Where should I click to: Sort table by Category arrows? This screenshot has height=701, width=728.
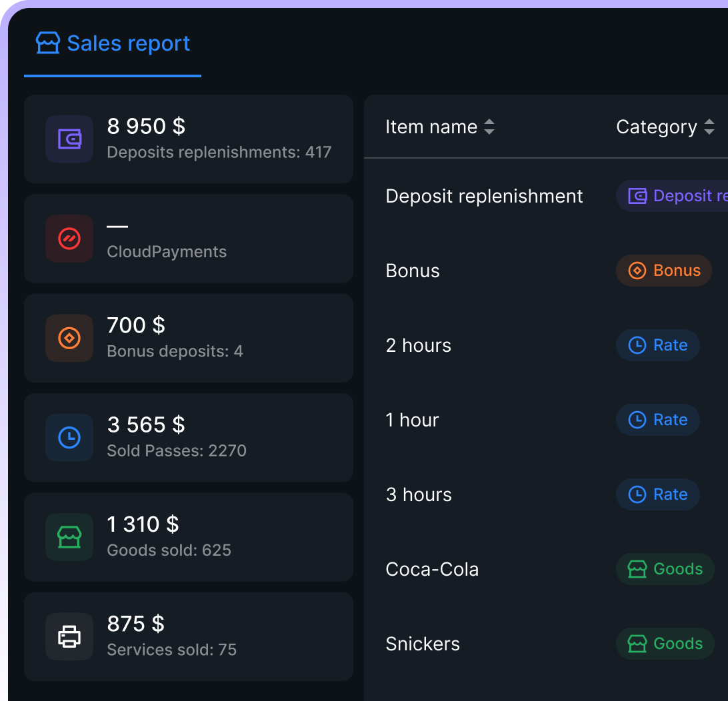pos(709,127)
